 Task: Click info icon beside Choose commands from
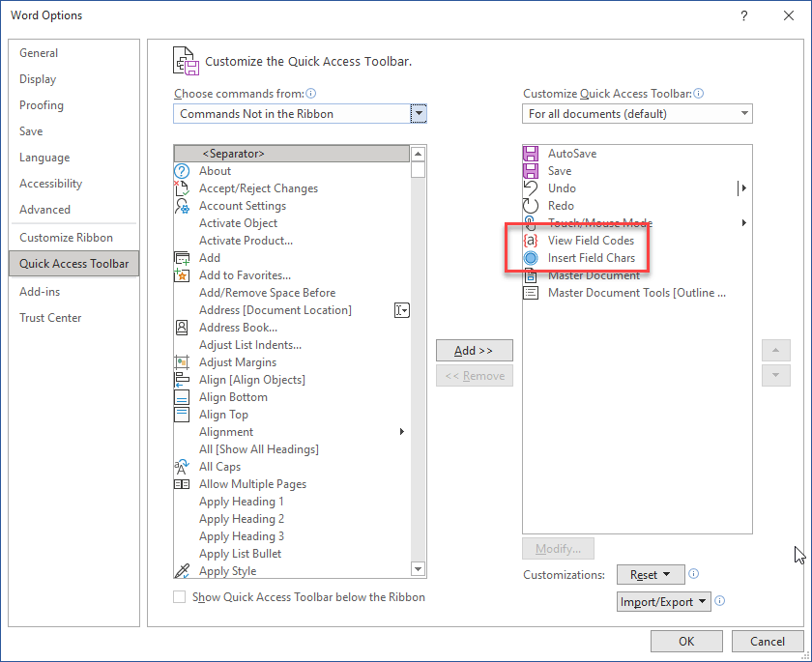[x=310, y=94]
